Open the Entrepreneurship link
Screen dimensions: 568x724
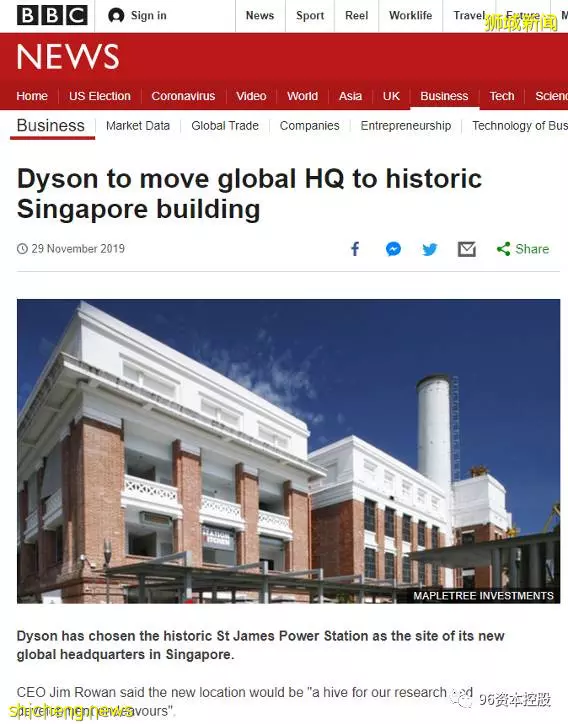tap(406, 126)
